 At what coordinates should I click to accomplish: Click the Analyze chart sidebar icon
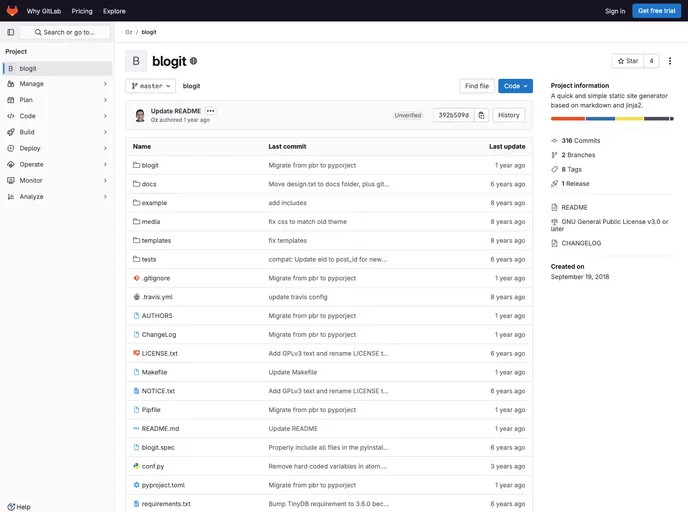coord(11,197)
